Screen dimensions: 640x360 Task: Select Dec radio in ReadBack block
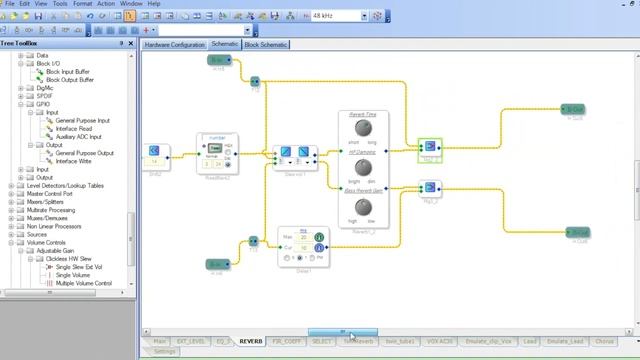(228, 164)
